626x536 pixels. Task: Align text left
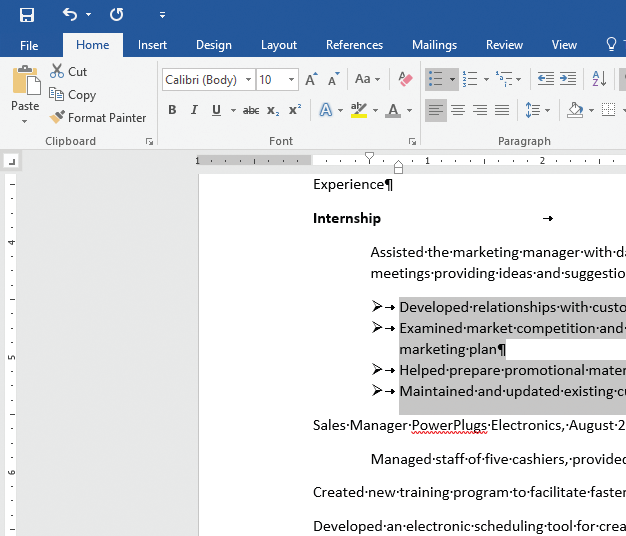436,110
